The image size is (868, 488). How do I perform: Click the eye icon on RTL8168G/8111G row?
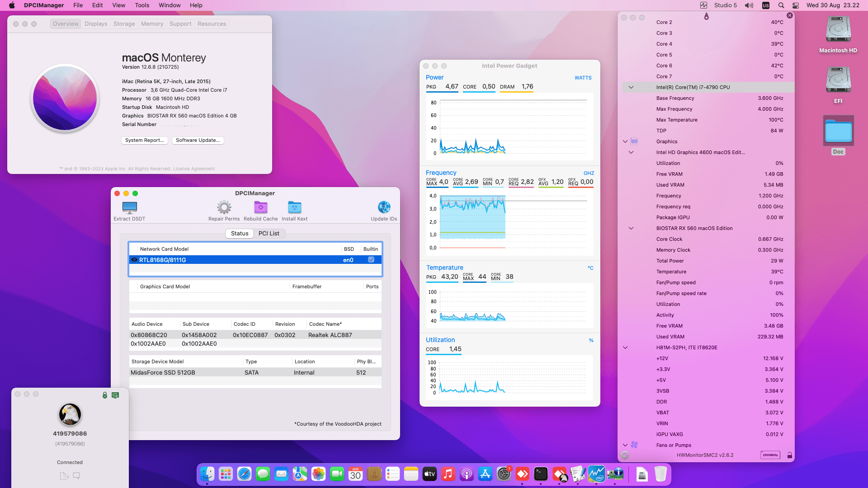coord(134,260)
